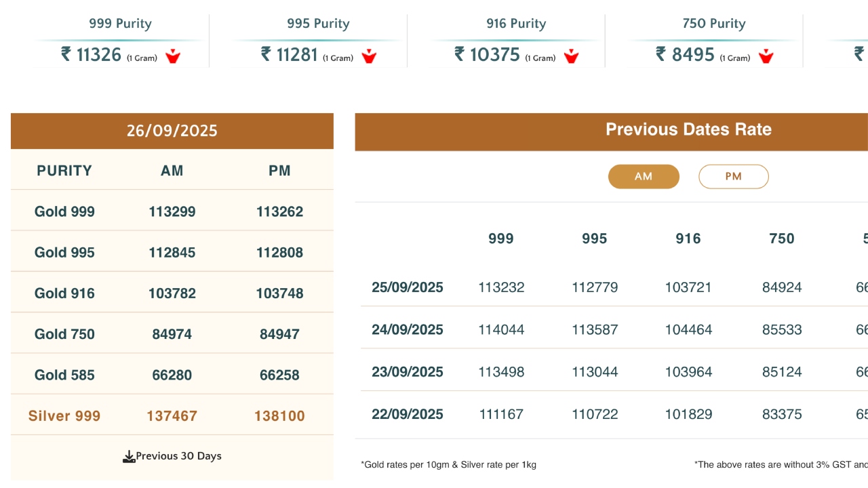Click the rupee symbol before 11326
The height and width of the screenshot is (488, 868).
click(66, 54)
